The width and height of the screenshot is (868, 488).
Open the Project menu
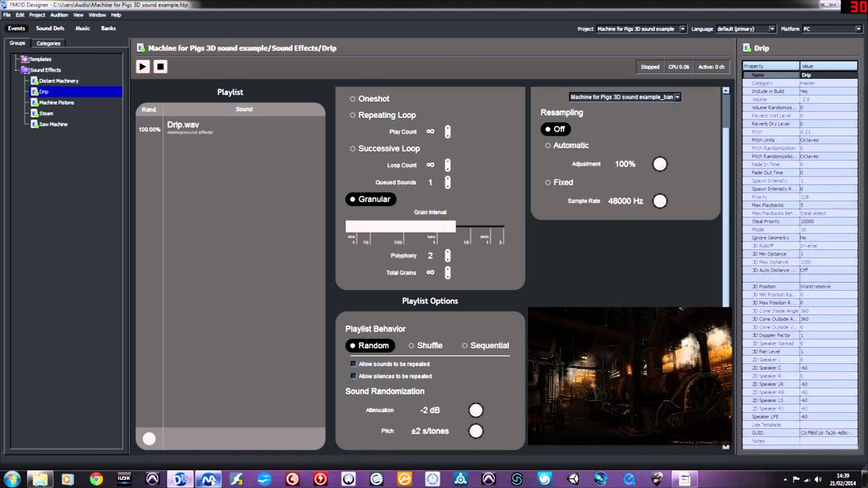37,15
